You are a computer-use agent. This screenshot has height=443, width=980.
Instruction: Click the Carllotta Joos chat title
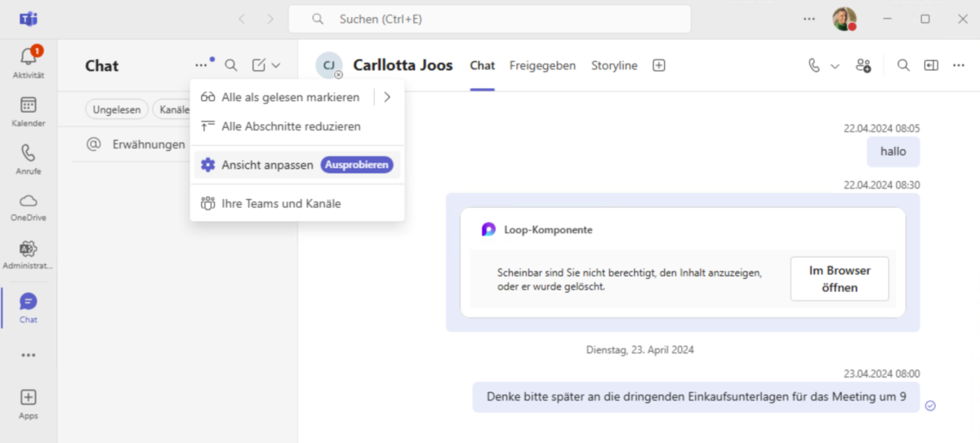[403, 65]
